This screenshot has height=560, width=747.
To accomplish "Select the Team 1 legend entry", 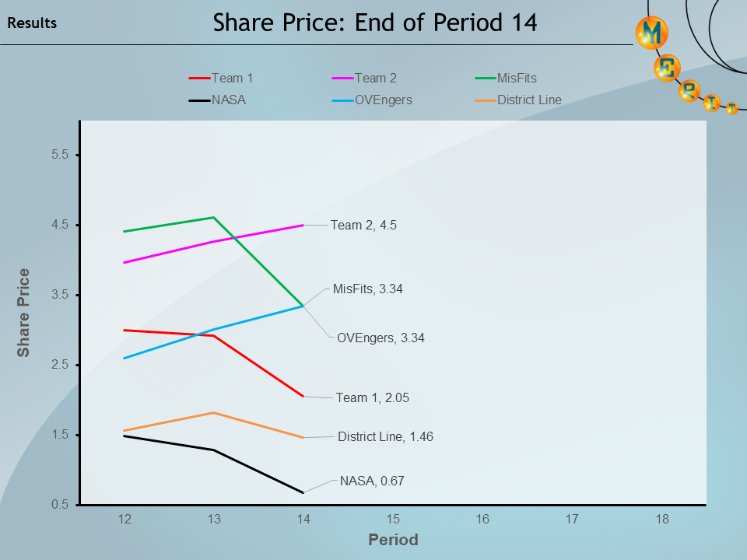I will click(x=222, y=78).
